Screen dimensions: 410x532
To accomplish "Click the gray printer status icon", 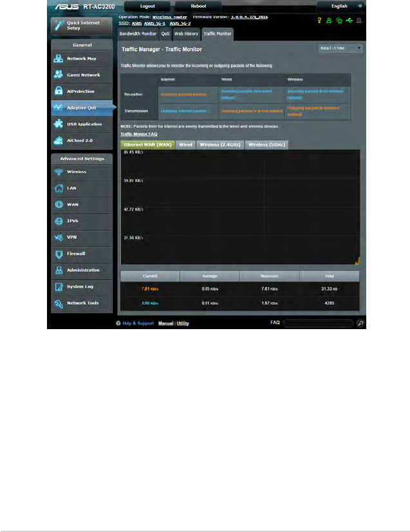I will coord(359,21).
